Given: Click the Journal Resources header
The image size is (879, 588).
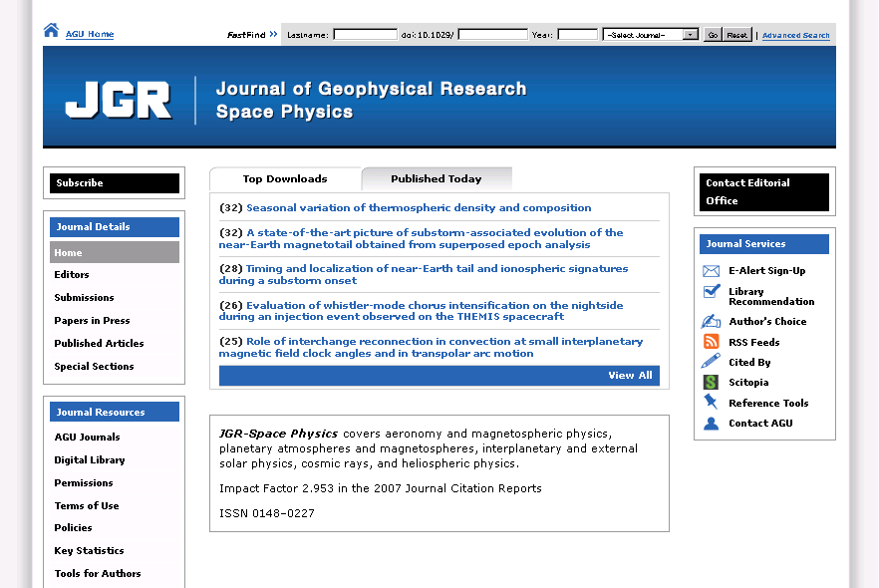Looking at the screenshot, I should tap(115, 412).
